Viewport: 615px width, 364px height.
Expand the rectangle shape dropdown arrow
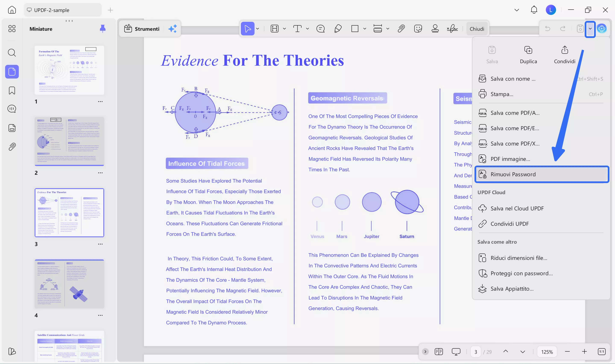tap(365, 29)
